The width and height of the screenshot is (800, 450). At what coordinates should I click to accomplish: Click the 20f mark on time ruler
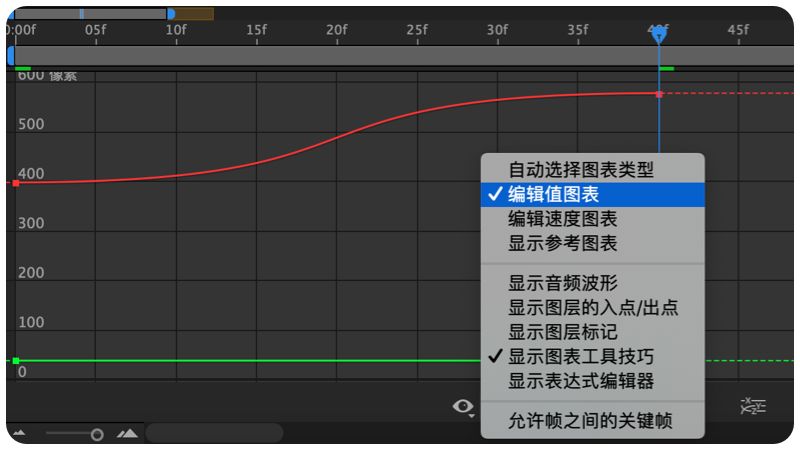click(x=337, y=30)
